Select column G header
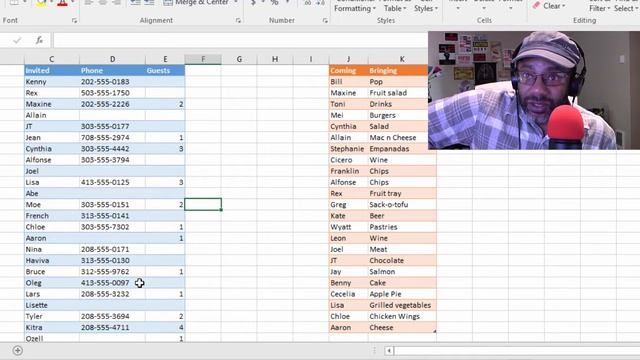The width and height of the screenshot is (640, 360). pyautogui.click(x=239, y=59)
